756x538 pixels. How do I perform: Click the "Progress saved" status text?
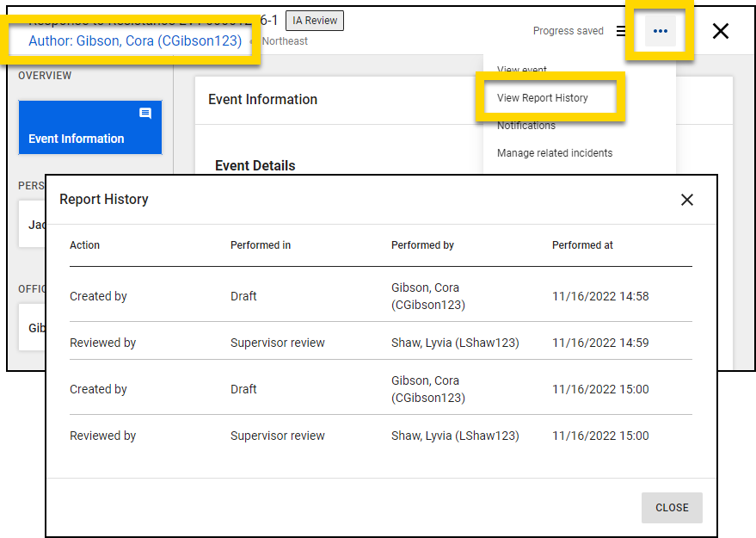[568, 30]
